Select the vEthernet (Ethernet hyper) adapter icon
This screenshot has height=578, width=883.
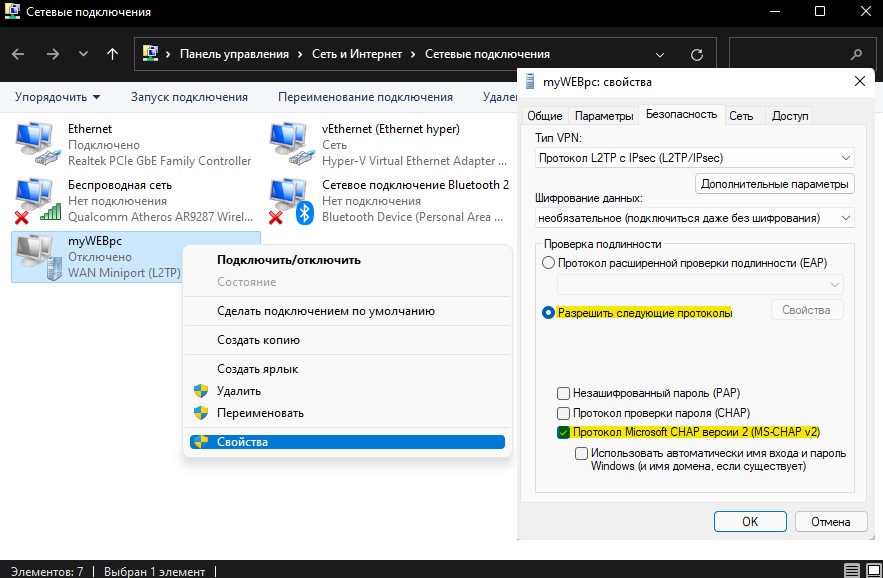click(x=292, y=144)
